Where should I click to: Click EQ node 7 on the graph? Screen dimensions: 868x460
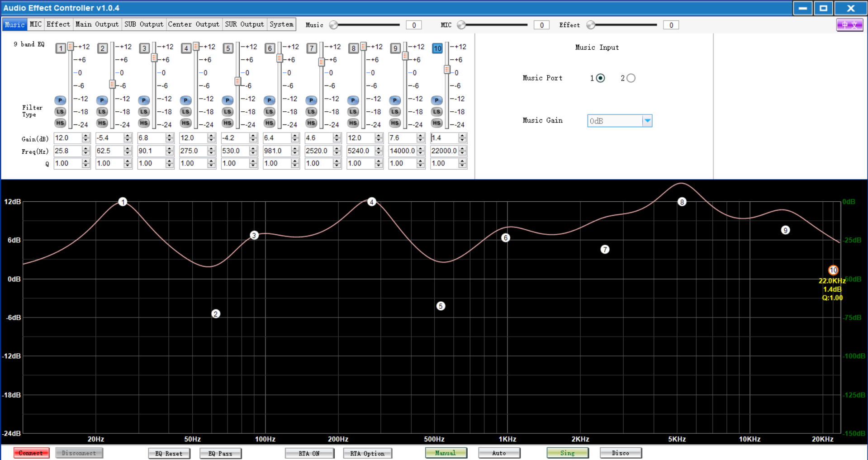point(605,249)
